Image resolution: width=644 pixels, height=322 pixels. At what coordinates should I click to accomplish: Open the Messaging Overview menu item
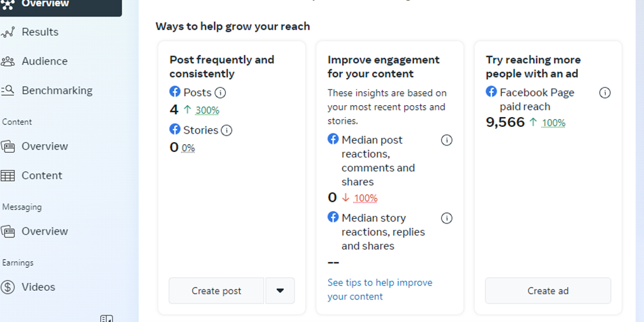click(44, 231)
